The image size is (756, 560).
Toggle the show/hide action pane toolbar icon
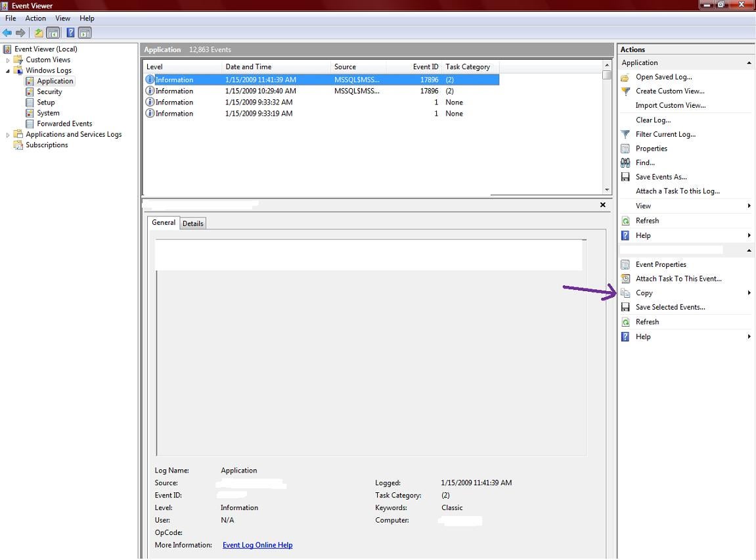click(x=84, y=33)
